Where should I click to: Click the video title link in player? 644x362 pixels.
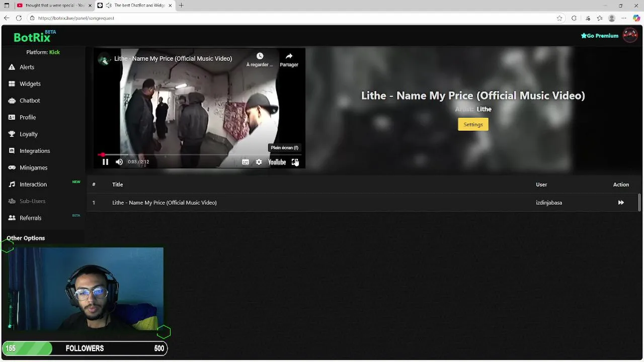(173, 59)
